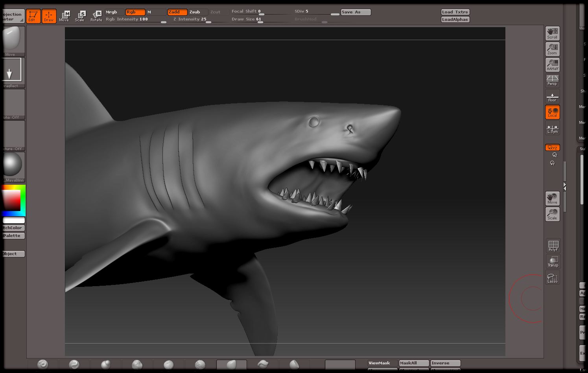Open the Alpha Off selector
The height and width of the screenshot is (373, 588).
coord(13,104)
